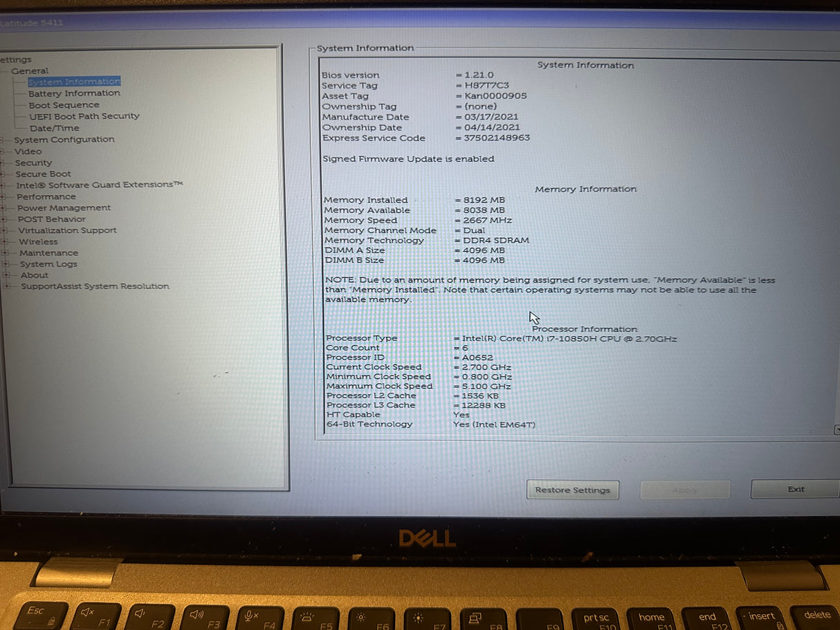The height and width of the screenshot is (630, 840).
Task: Click the Ownership Date 04/14/2021
Action: (492, 127)
